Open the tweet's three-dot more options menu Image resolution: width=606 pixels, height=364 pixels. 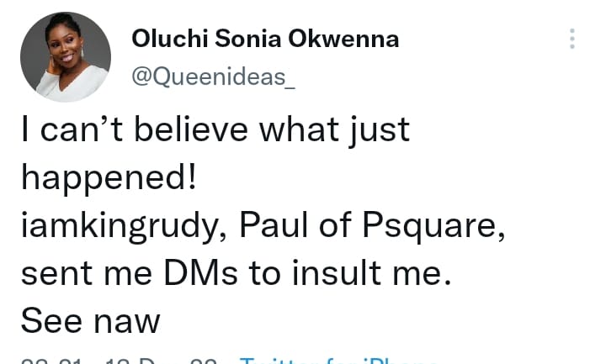(572, 39)
